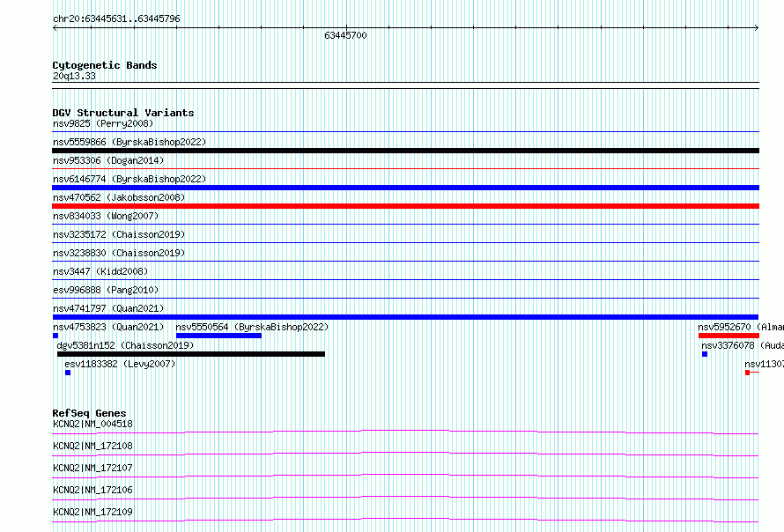Open variant nsv953306 (Dogan2014)
This screenshot has width=784, height=532.
(108, 160)
